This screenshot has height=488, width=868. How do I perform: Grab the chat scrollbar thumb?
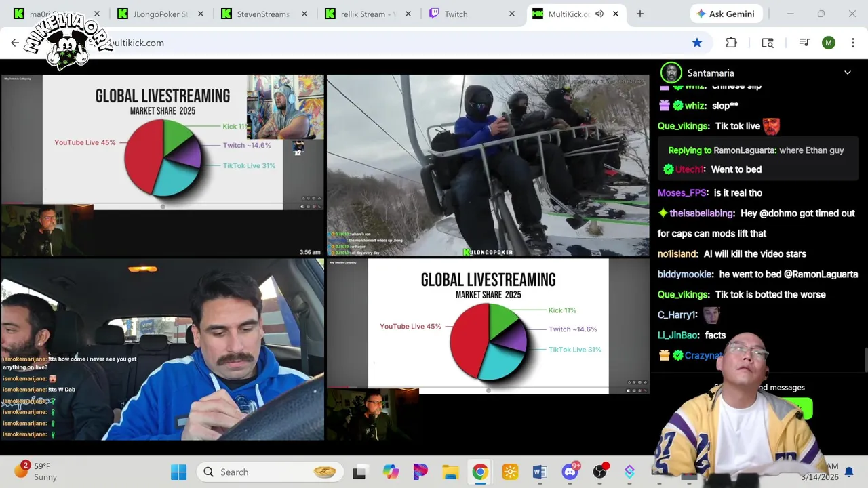pos(865,359)
